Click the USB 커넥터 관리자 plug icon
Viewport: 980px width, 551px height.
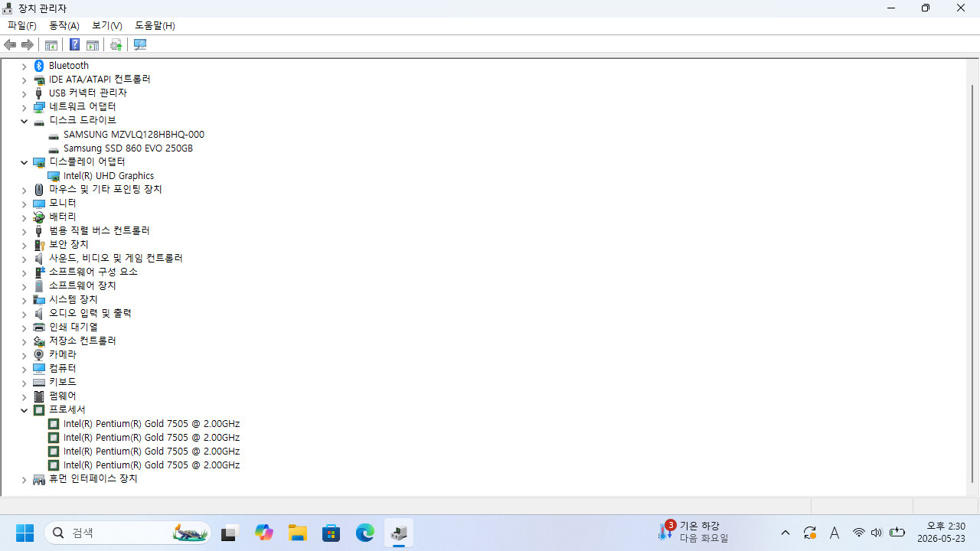(x=39, y=93)
